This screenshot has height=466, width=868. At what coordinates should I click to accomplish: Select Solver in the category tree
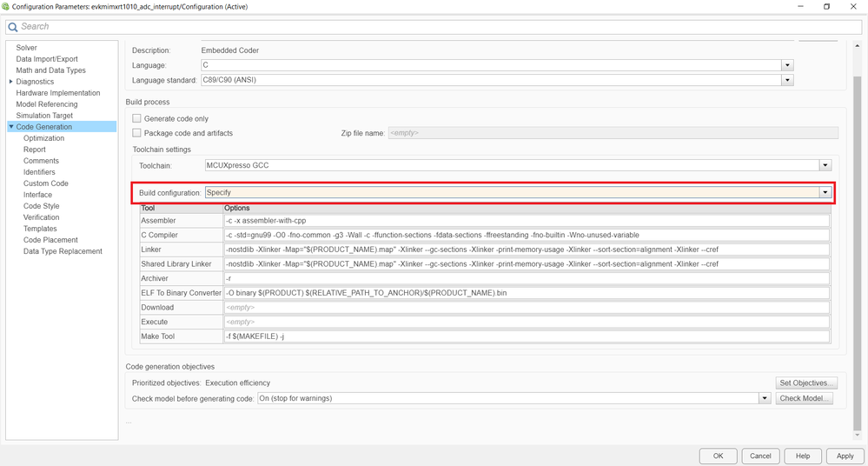[27, 48]
